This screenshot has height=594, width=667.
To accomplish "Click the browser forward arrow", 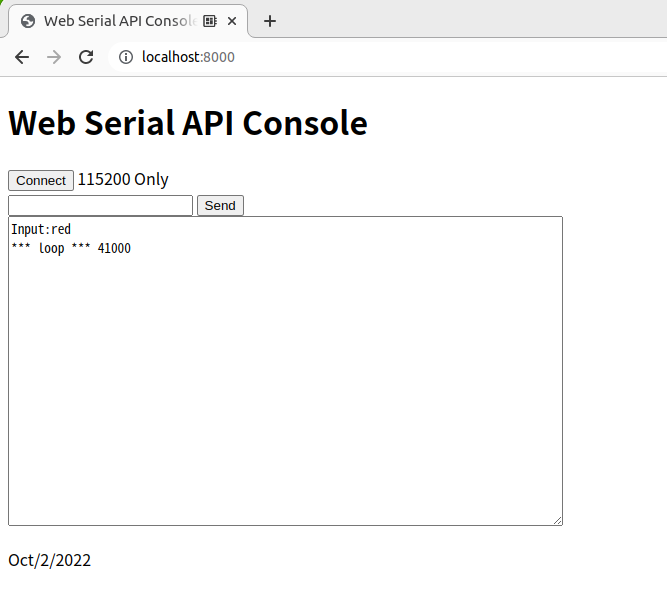I will 54,57.
